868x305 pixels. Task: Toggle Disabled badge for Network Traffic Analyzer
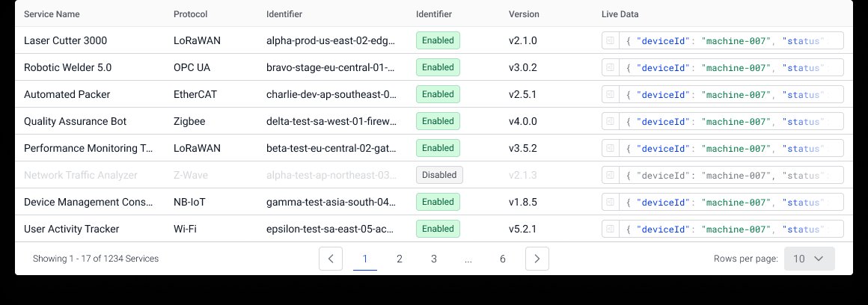(439, 175)
